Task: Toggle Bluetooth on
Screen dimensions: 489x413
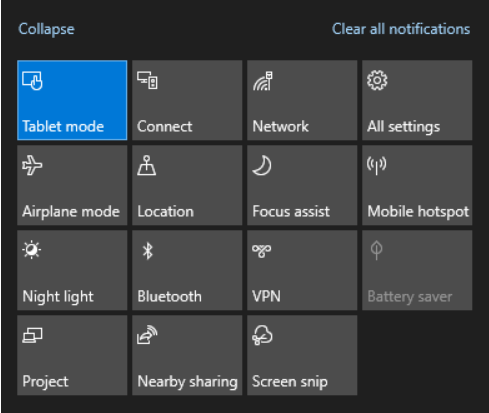Action: tap(187, 270)
